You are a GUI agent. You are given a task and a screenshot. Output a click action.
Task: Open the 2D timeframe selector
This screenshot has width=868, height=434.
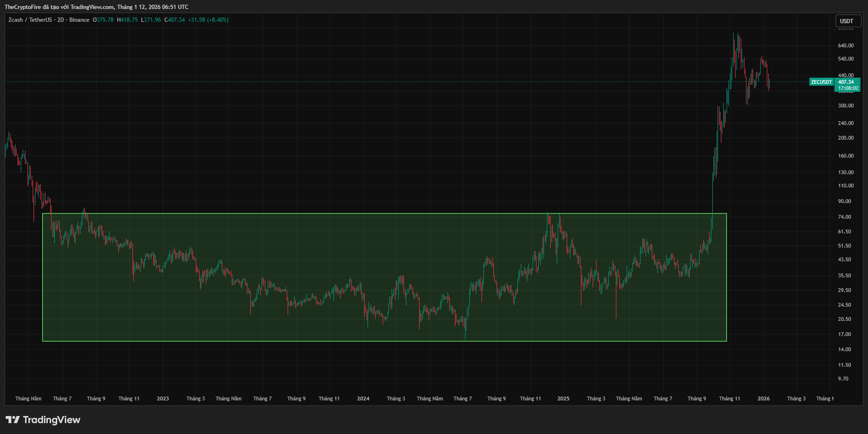[60, 20]
